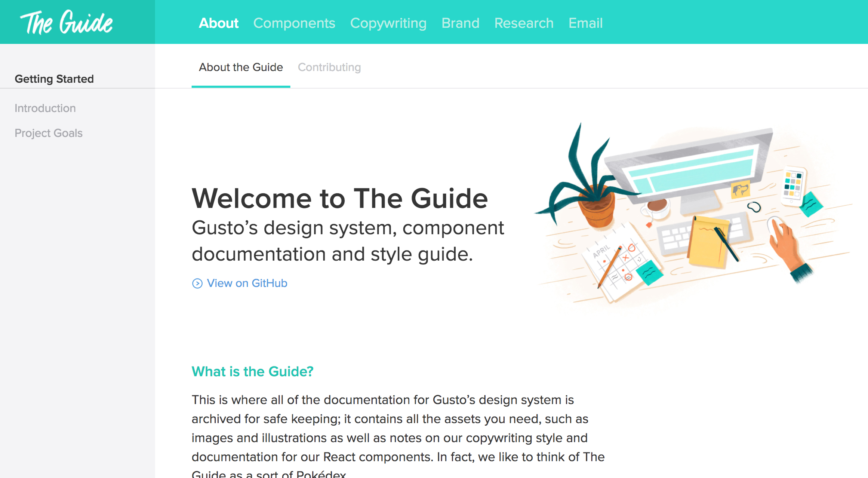This screenshot has height=478, width=868.
Task: Click the What is the Guide? heading
Action: click(x=252, y=371)
